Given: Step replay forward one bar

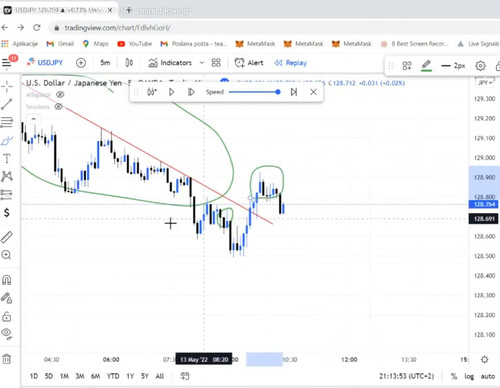Looking at the screenshot, I should (191, 92).
